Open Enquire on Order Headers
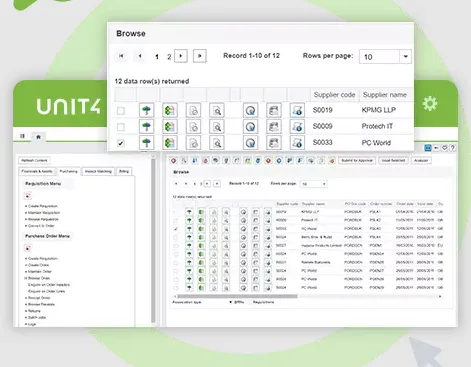The height and width of the screenshot is (367, 471). (x=49, y=285)
